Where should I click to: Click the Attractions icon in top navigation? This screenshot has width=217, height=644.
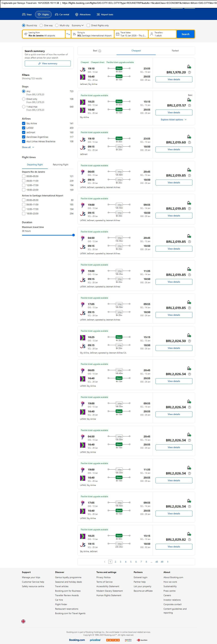[77, 14]
